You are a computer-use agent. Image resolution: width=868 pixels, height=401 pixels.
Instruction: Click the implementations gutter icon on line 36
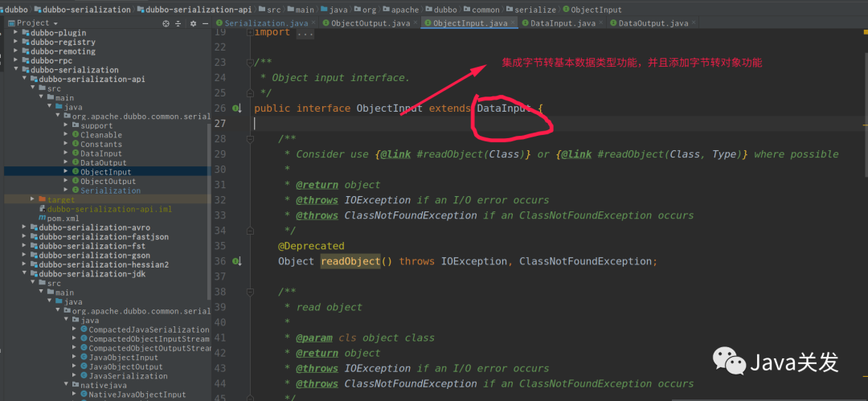click(x=237, y=261)
